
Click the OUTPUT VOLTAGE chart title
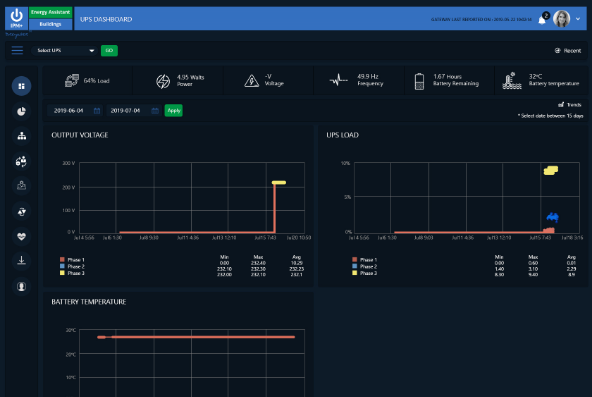[80, 135]
